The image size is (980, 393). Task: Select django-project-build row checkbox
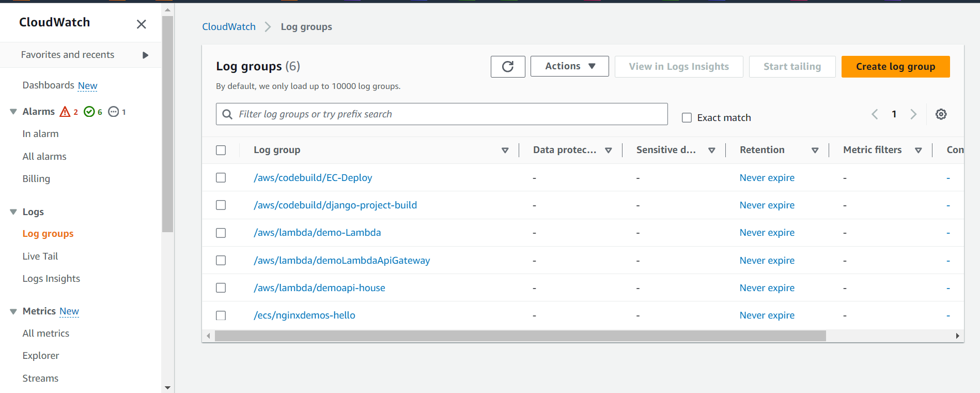(x=221, y=205)
